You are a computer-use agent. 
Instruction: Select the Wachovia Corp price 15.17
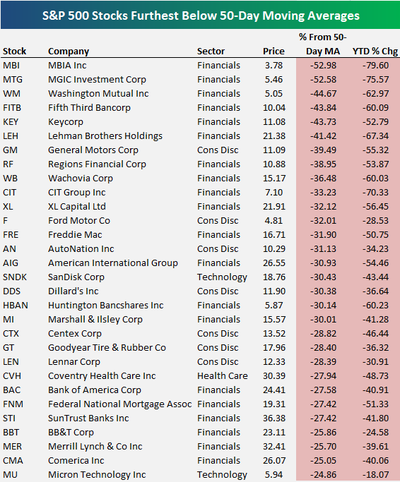[x=274, y=178]
